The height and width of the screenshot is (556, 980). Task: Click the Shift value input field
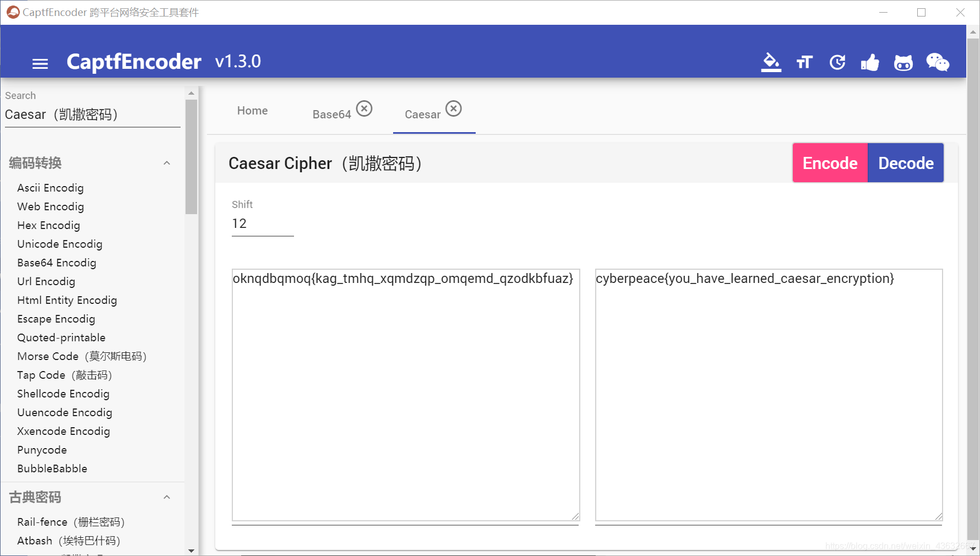[263, 224]
